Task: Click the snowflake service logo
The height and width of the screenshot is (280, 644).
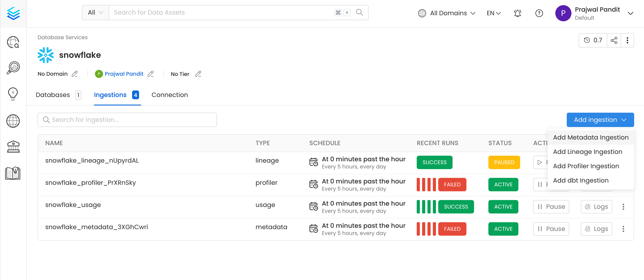Action: [x=45, y=55]
